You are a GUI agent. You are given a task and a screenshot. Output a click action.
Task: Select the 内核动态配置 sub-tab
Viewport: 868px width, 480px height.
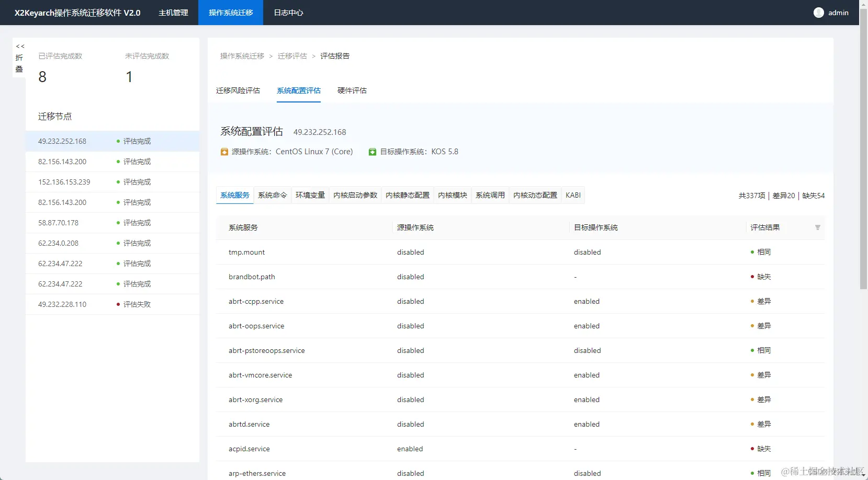(535, 195)
